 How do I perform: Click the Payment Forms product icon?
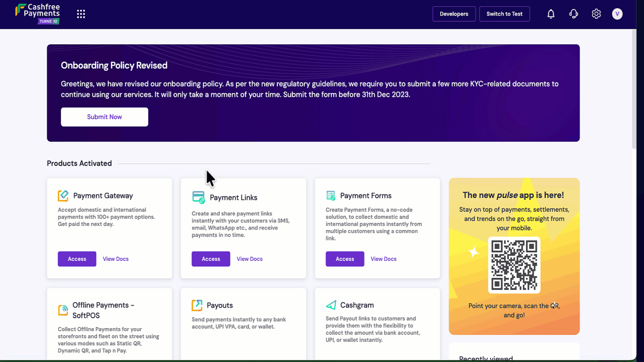(x=331, y=196)
